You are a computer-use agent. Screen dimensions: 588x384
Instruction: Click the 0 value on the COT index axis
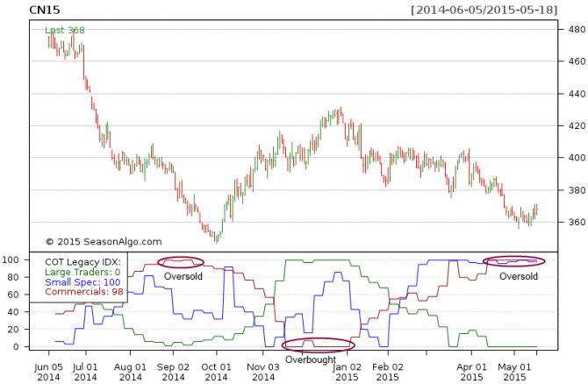(x=16, y=346)
